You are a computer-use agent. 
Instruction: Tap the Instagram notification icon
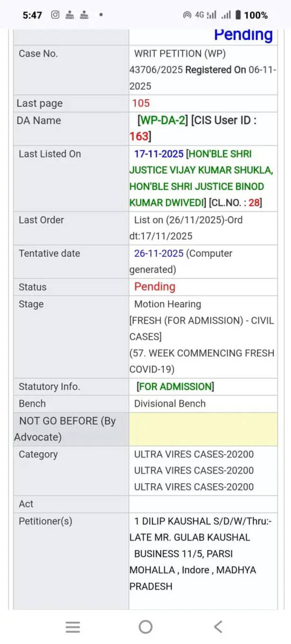tap(55, 15)
